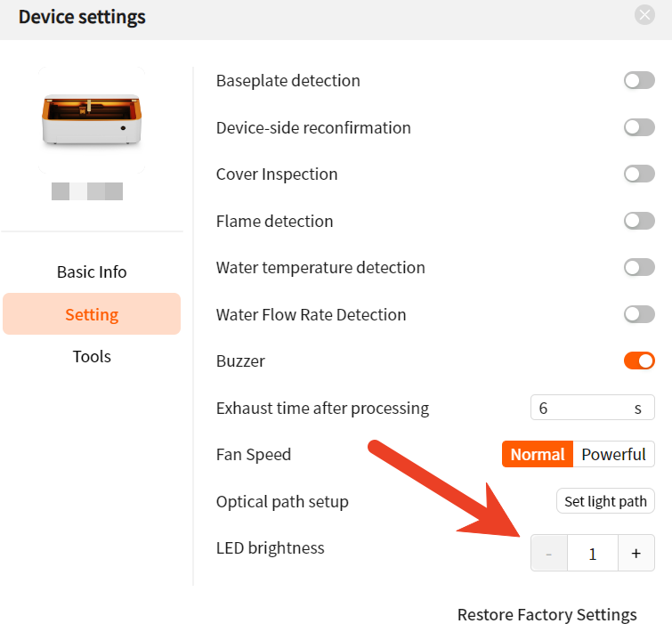
Task: Enable Flame detection switch
Action: pos(639,221)
